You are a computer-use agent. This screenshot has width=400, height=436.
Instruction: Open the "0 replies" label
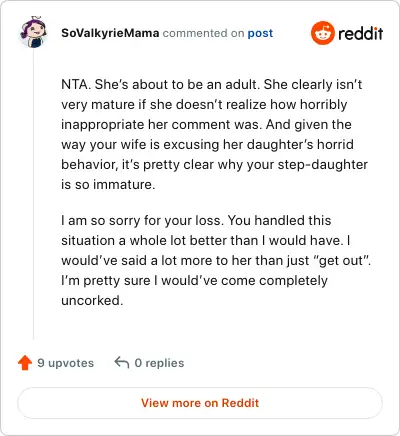(159, 363)
